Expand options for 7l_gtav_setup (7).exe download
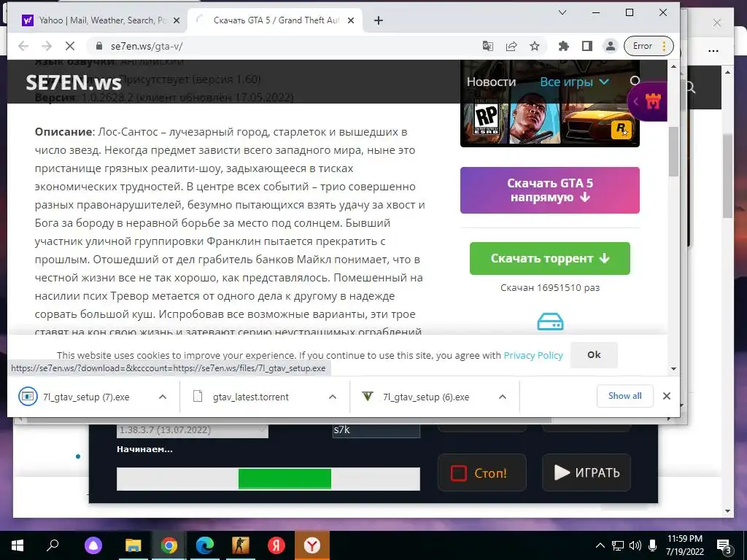The height and width of the screenshot is (560, 747). (163, 397)
